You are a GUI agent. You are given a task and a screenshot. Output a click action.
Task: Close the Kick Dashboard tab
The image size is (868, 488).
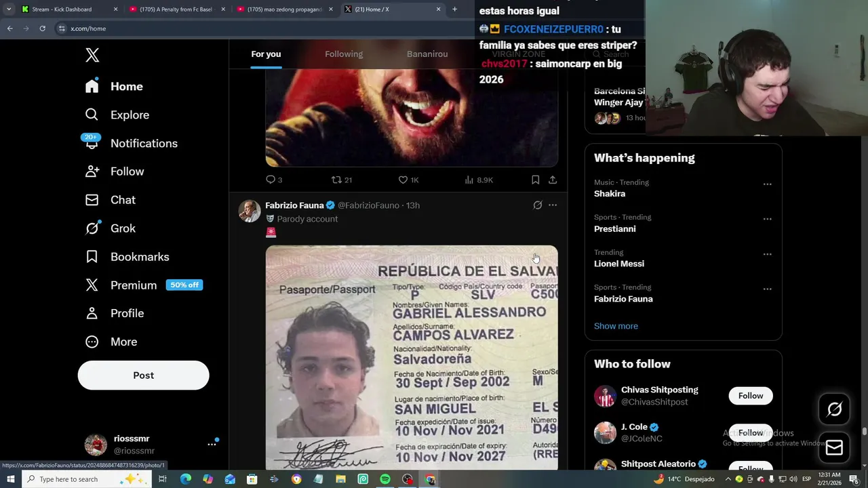[115, 9]
